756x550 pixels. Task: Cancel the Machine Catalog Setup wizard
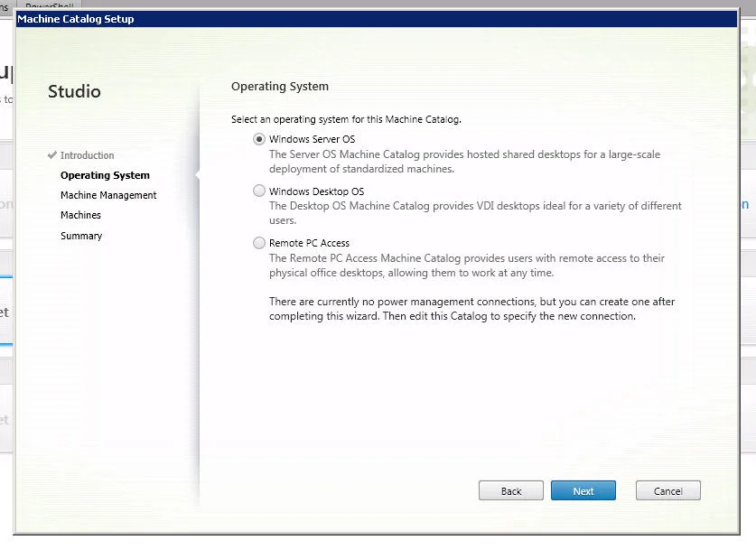click(x=667, y=490)
